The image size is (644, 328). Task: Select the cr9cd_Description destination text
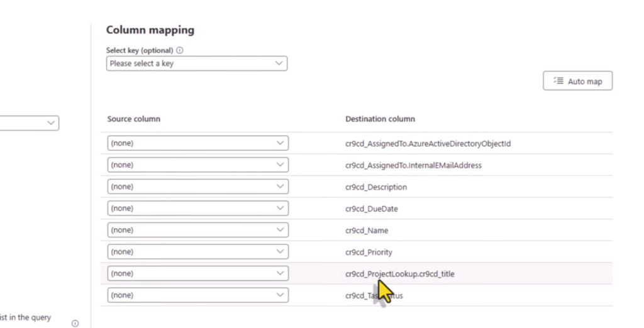376,187
